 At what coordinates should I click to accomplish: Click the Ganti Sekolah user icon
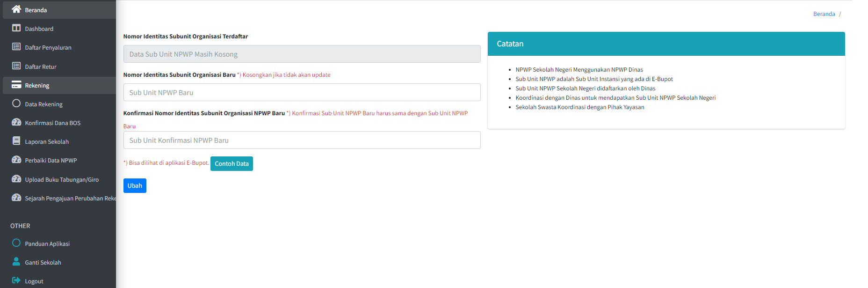click(16, 262)
